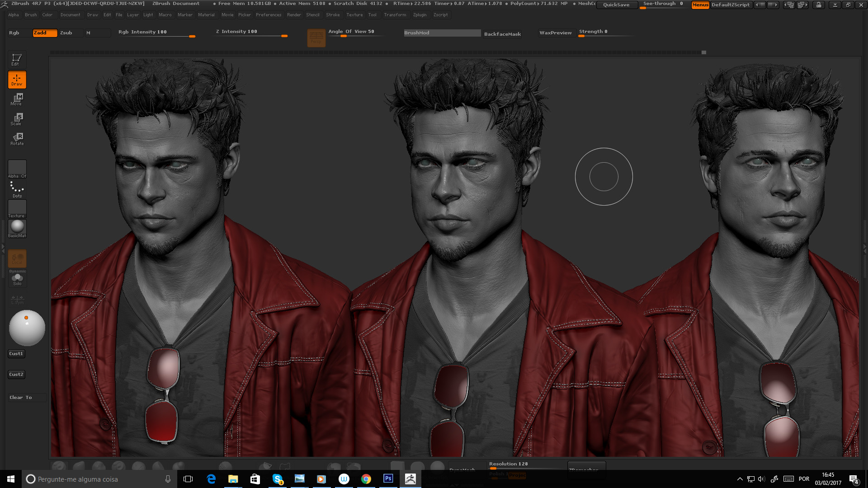The height and width of the screenshot is (488, 868).
Task: Open the Color menu
Action: pos(47,15)
